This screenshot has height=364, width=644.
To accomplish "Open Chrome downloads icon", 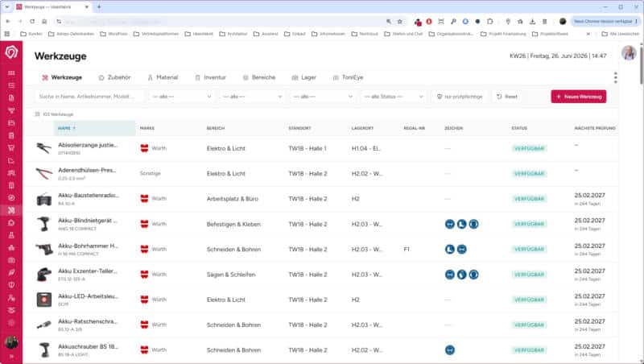I will (532, 22).
